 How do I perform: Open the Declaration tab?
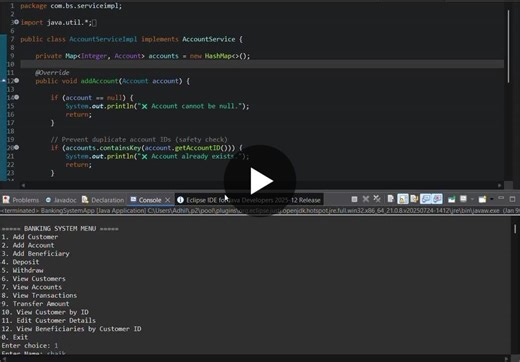[x=103, y=200]
